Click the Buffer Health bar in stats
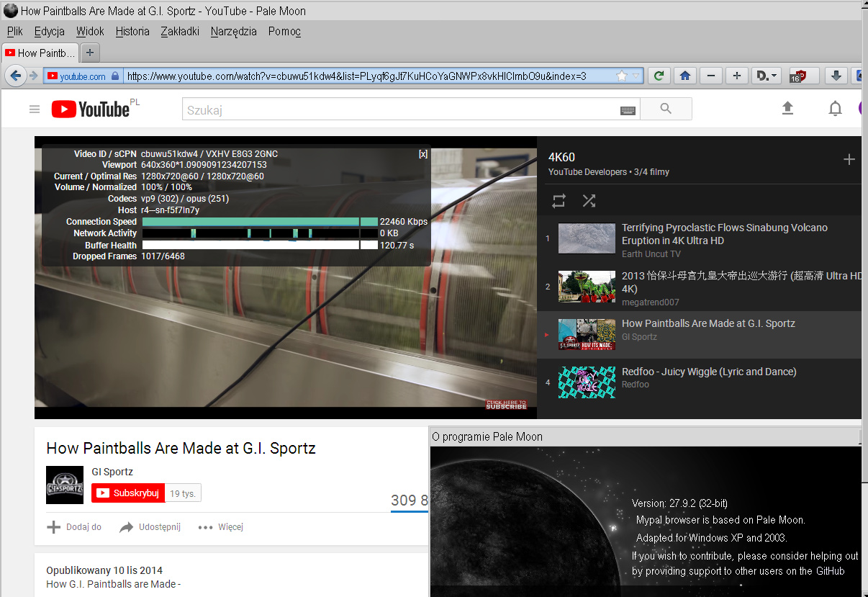This screenshot has width=868, height=597. [x=260, y=245]
